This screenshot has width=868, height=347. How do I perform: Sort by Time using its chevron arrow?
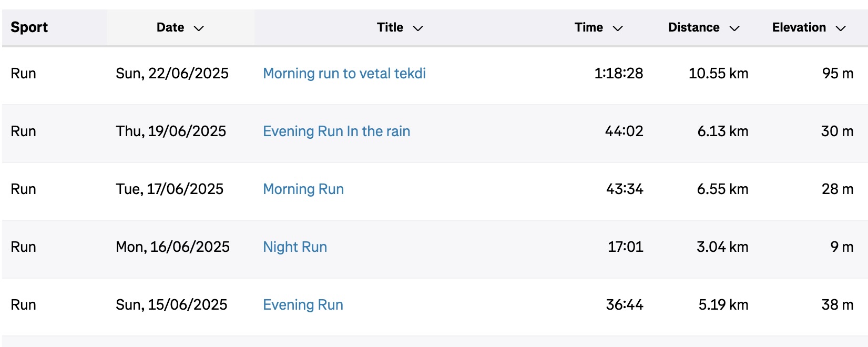tap(618, 28)
